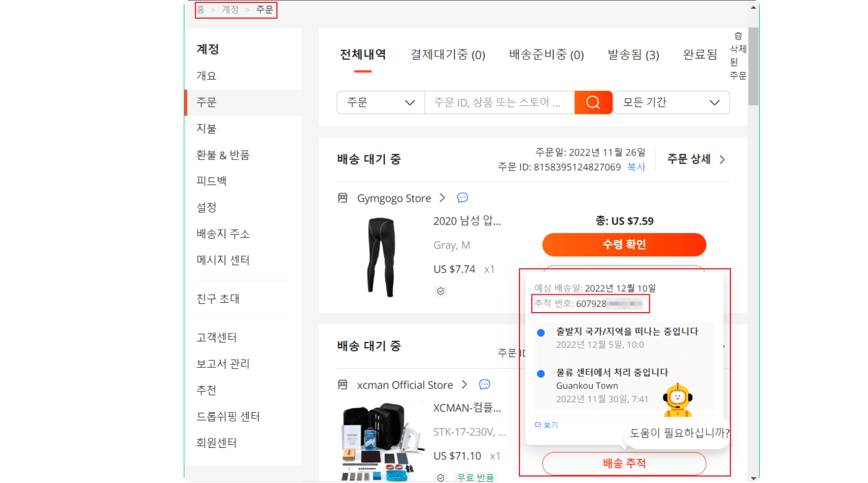Open the 주문 search type dropdown
The width and height of the screenshot is (868, 483).
click(381, 102)
